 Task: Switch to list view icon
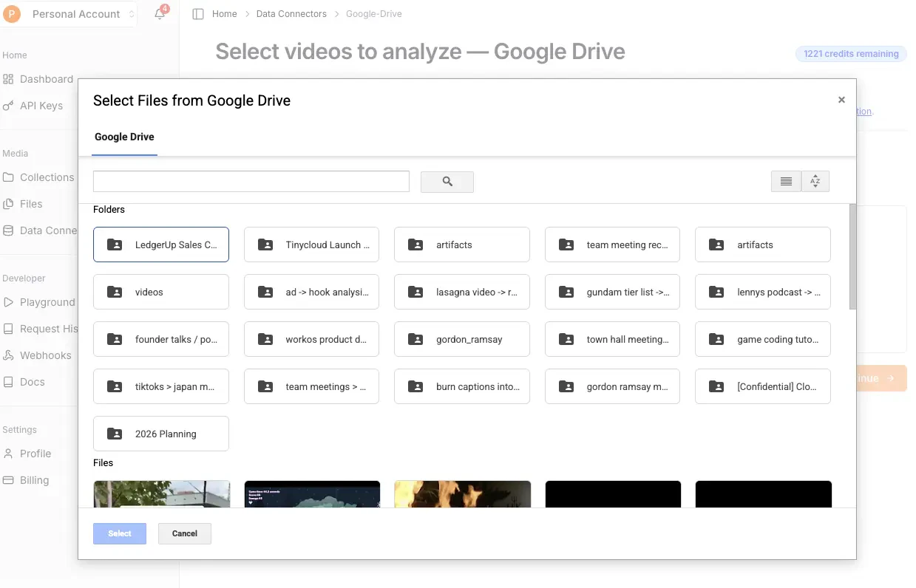(x=786, y=182)
